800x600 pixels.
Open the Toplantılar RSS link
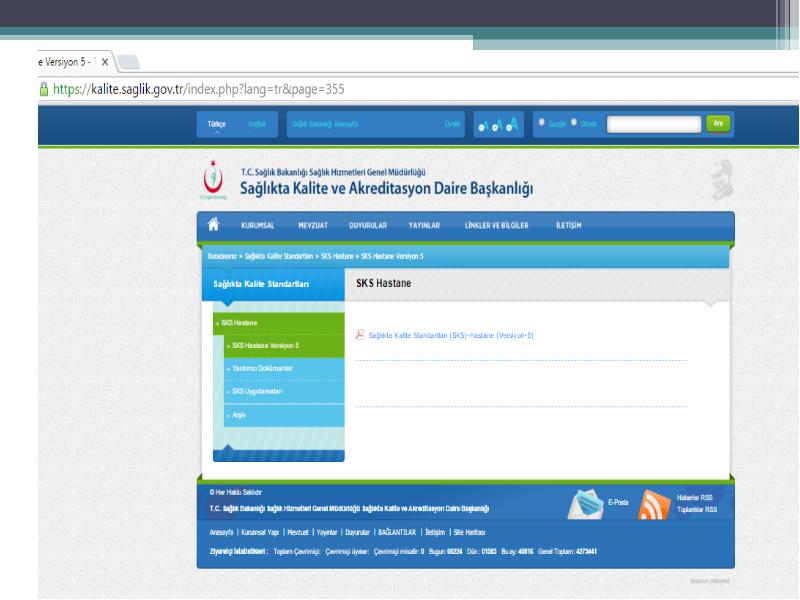697,509
